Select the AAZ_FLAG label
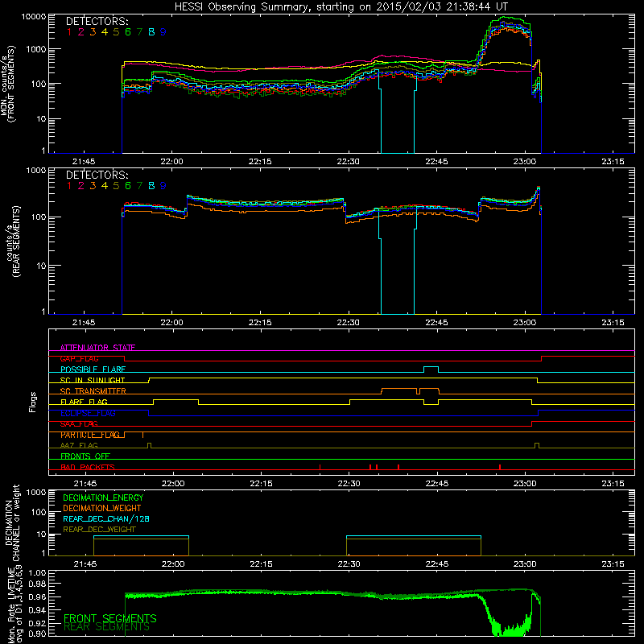Screen dimensions: 644x644 [79, 445]
